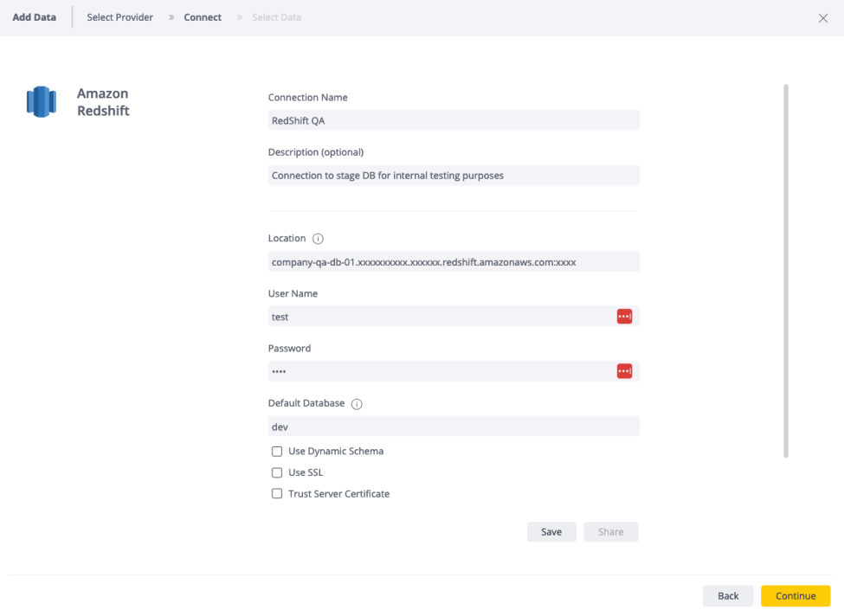This screenshot has height=616, width=844.
Task: Open Default Database info icon
Action: tap(357, 404)
